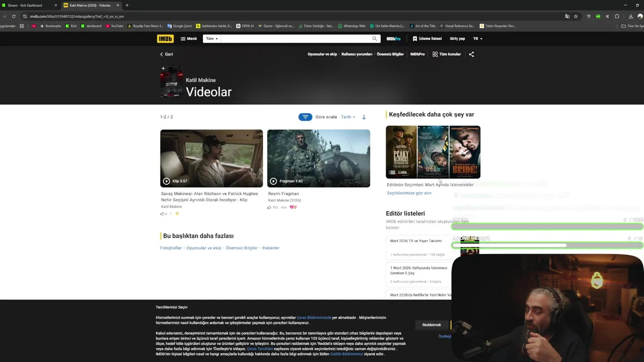Go back with the Geri arrow
644x362 pixels.
pyautogui.click(x=167, y=54)
